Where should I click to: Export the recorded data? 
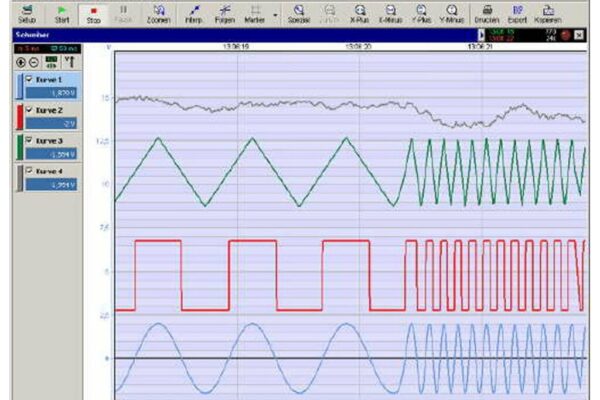516,13
